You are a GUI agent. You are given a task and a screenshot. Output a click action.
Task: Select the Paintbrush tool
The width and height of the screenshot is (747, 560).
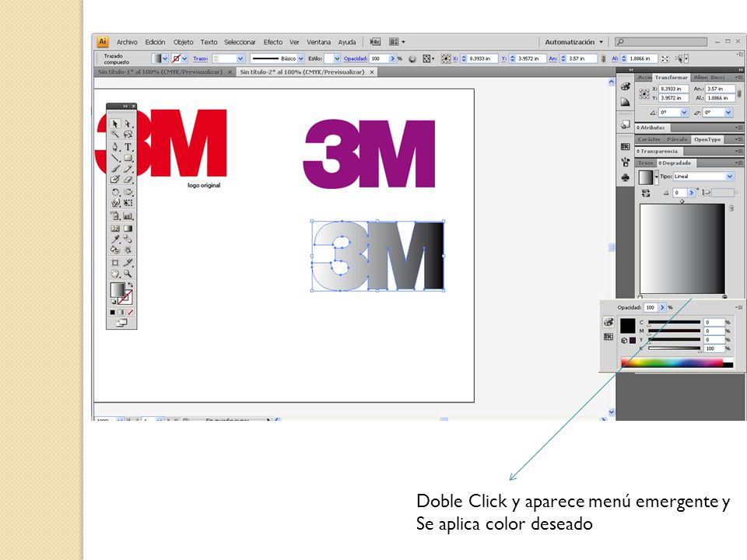[x=115, y=169]
